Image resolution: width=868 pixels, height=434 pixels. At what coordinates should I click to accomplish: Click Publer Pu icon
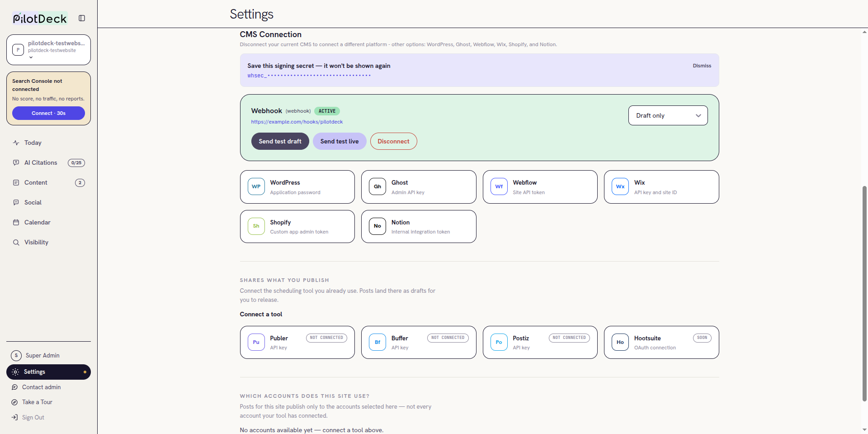point(256,342)
